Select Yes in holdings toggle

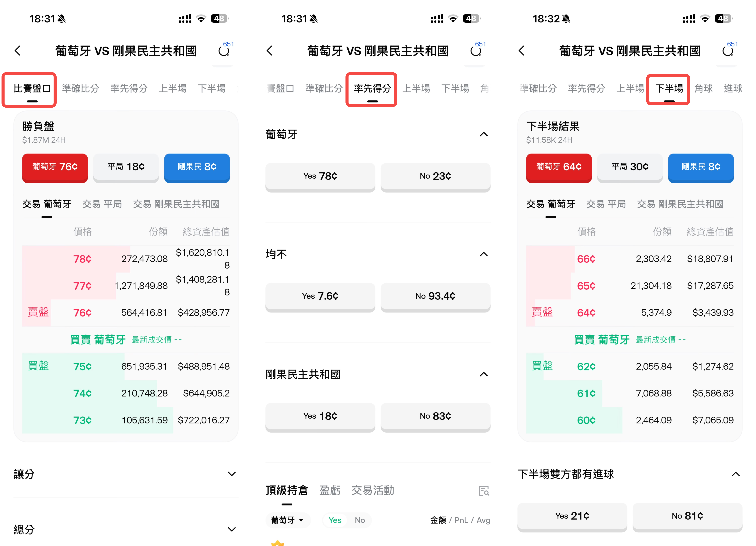click(x=335, y=520)
